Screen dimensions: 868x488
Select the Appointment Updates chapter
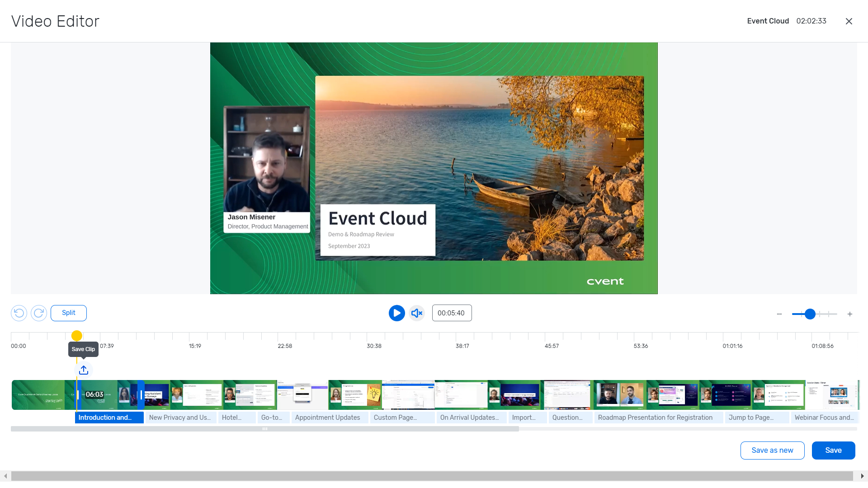pyautogui.click(x=330, y=418)
